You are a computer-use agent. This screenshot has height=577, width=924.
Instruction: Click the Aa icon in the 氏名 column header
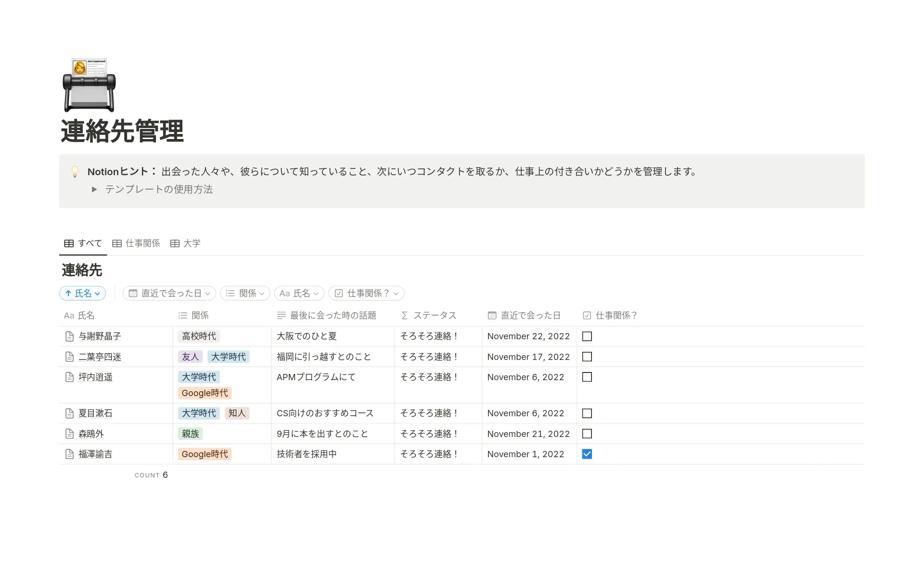tap(68, 315)
